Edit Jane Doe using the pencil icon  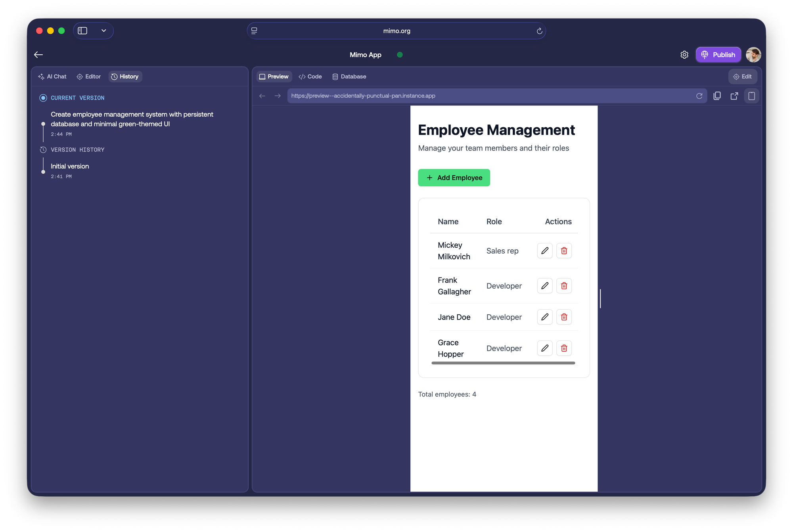545,317
